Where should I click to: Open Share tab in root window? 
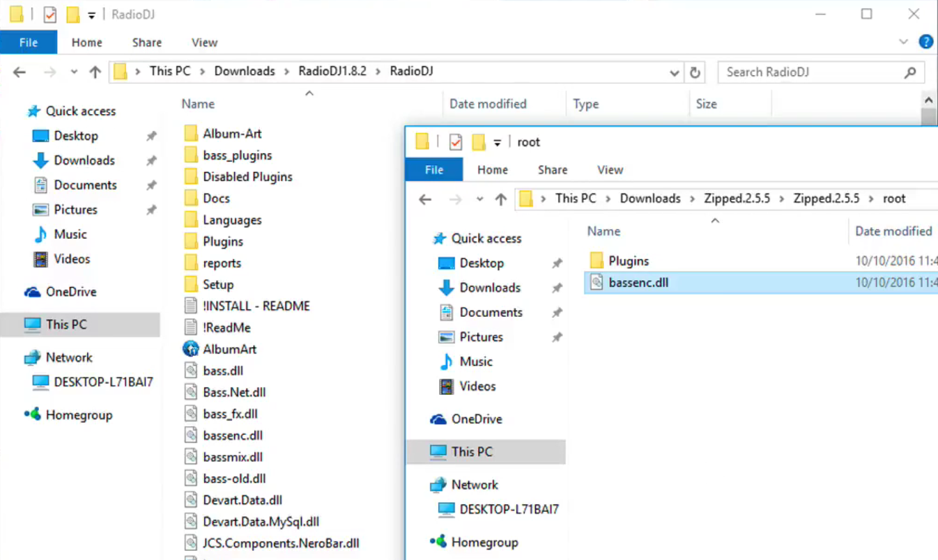click(x=553, y=170)
